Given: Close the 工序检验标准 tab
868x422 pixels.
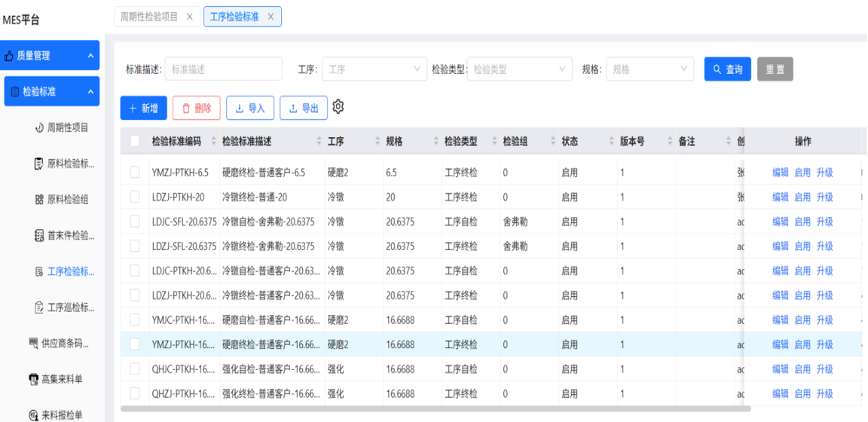Looking at the screenshot, I should click(x=270, y=17).
